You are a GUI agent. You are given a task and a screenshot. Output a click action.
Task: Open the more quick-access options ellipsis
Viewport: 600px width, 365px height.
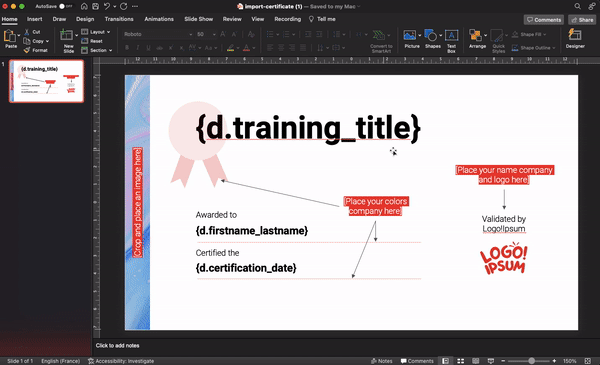135,7
